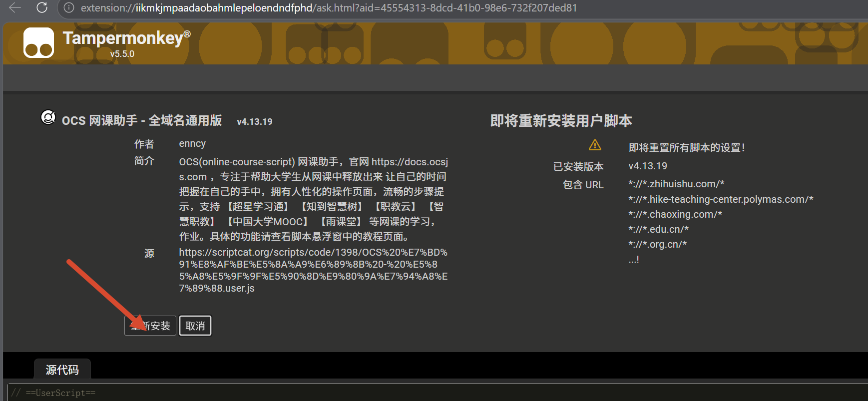Click the 即将重新安装用户脚本 heading

pyautogui.click(x=561, y=121)
